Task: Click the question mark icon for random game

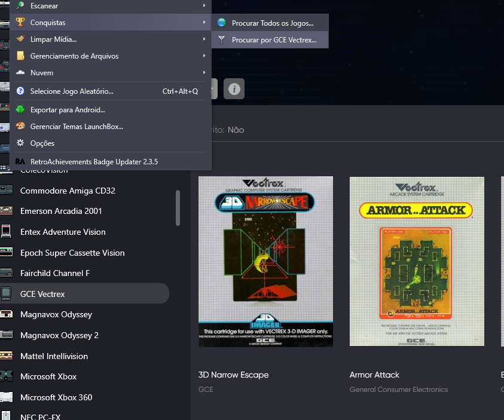Action: point(20,91)
